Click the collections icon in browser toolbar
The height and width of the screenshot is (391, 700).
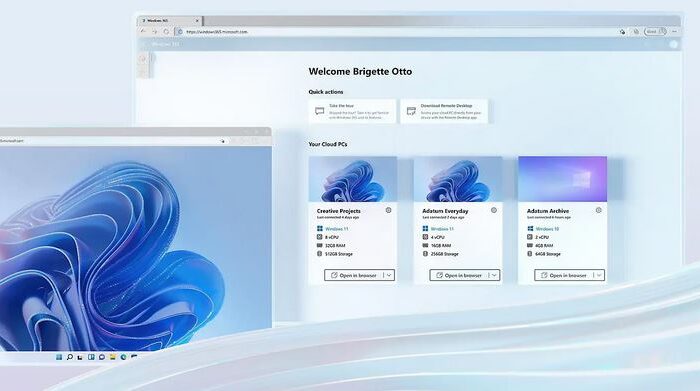pyautogui.click(x=636, y=32)
